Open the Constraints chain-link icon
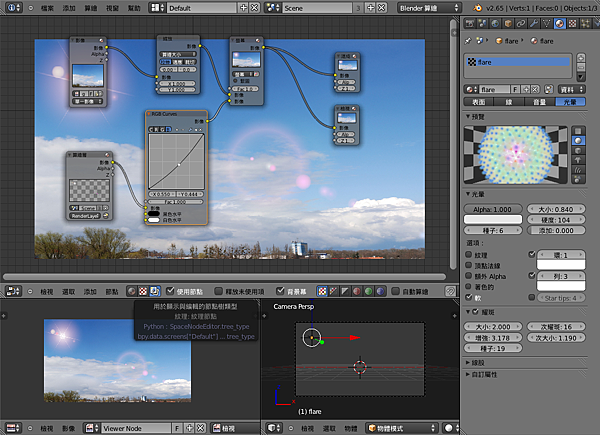The image size is (600, 435). click(521, 24)
